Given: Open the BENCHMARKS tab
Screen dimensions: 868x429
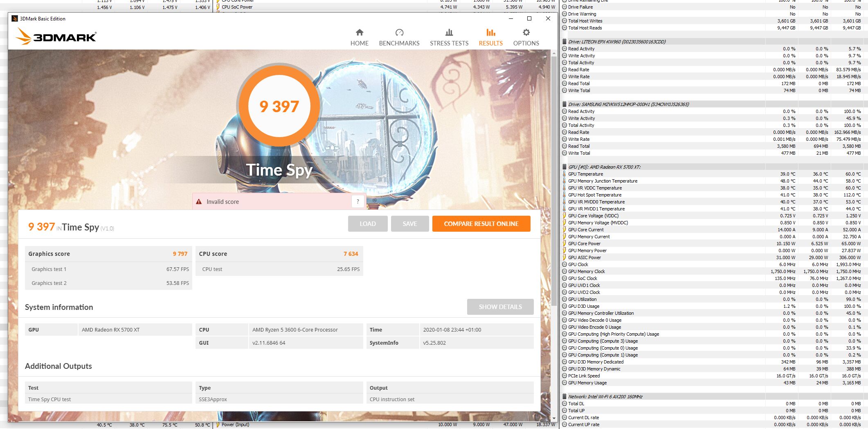Looking at the screenshot, I should click(x=399, y=37).
